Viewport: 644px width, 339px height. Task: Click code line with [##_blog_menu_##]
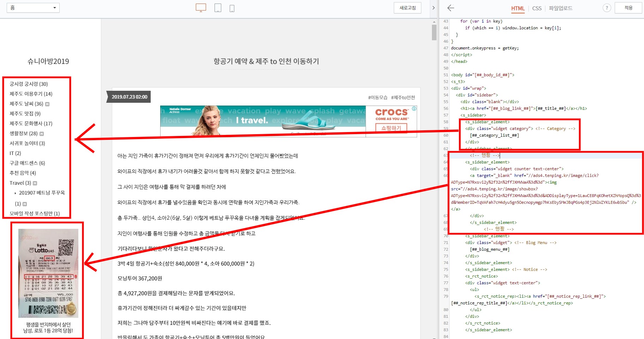coord(489,249)
